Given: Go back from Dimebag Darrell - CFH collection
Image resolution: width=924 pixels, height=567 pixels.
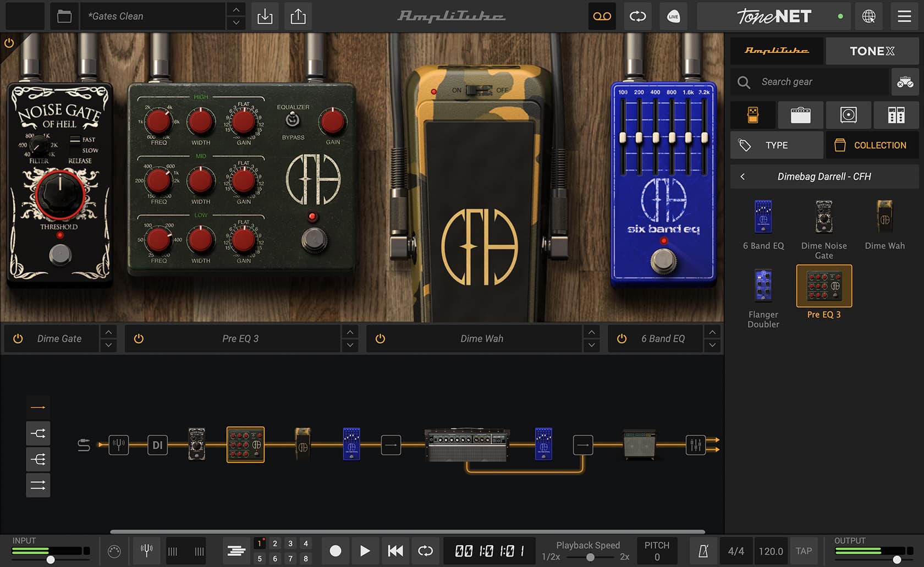Looking at the screenshot, I should pyautogui.click(x=743, y=177).
